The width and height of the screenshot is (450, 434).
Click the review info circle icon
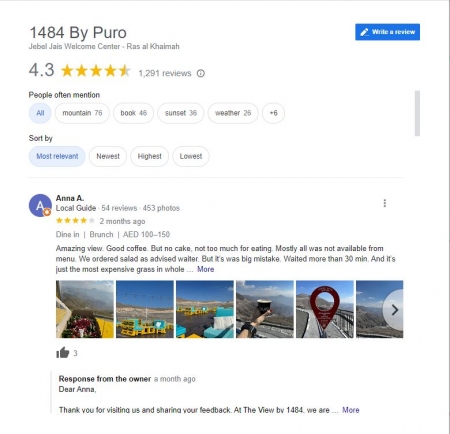201,73
